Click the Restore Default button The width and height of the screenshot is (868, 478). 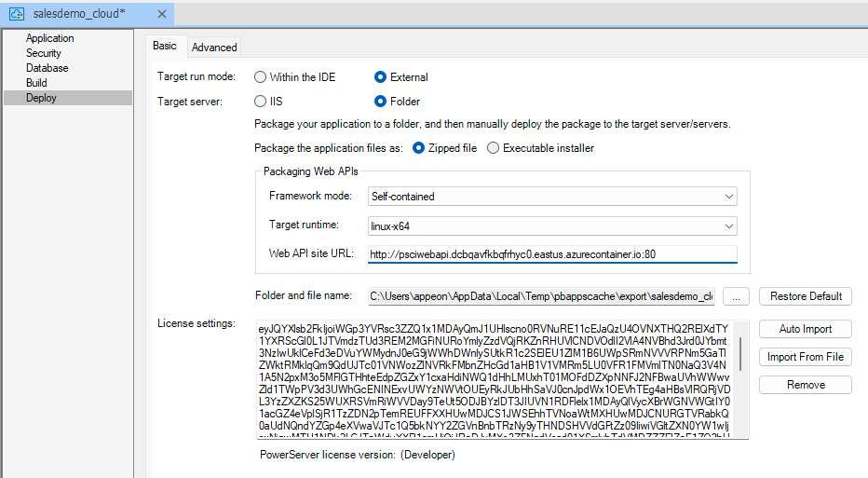(806, 296)
